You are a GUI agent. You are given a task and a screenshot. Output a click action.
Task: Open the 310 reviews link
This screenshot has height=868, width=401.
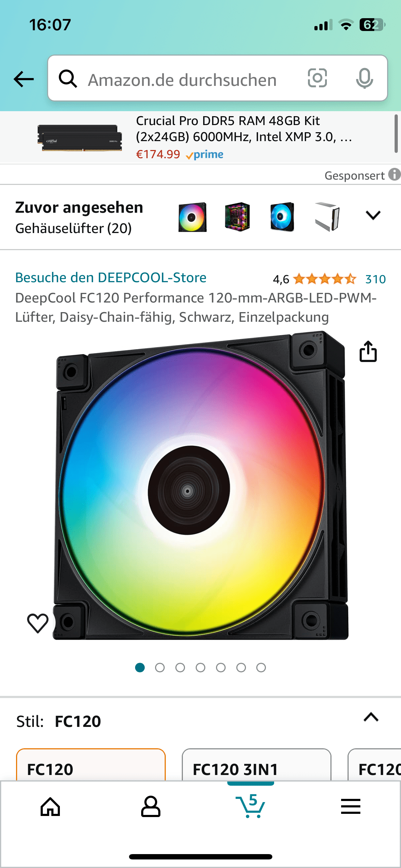pyautogui.click(x=376, y=279)
